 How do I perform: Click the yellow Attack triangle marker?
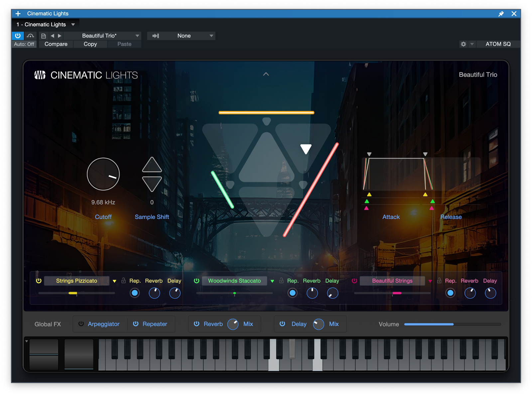(369, 194)
